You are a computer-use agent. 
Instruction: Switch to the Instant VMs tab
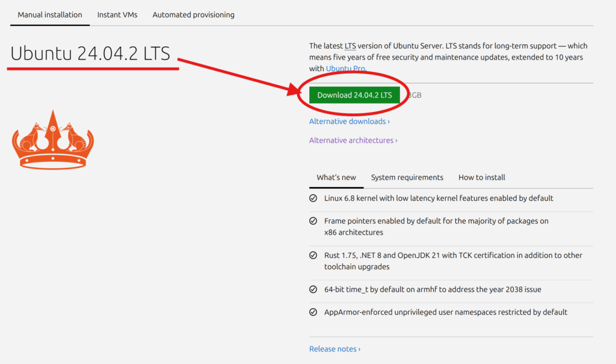pos(117,15)
